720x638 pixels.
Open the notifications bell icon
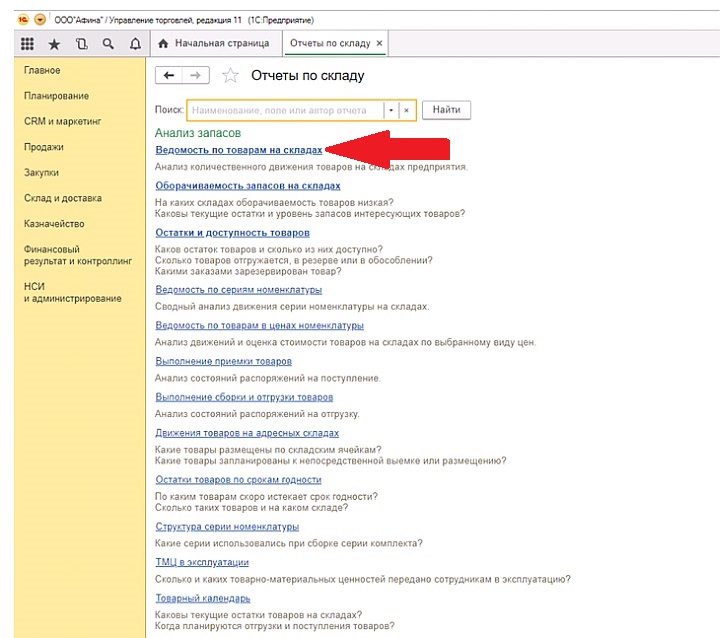coord(135,44)
